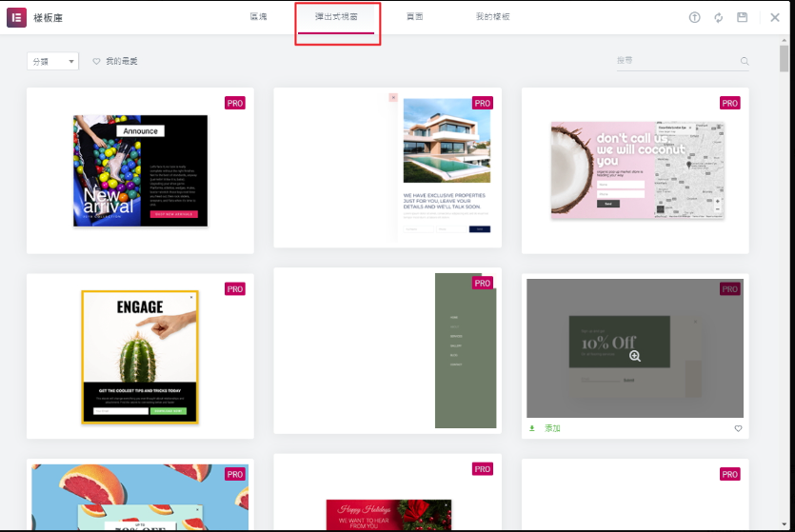Click the green download icon beside 添加

(x=532, y=428)
